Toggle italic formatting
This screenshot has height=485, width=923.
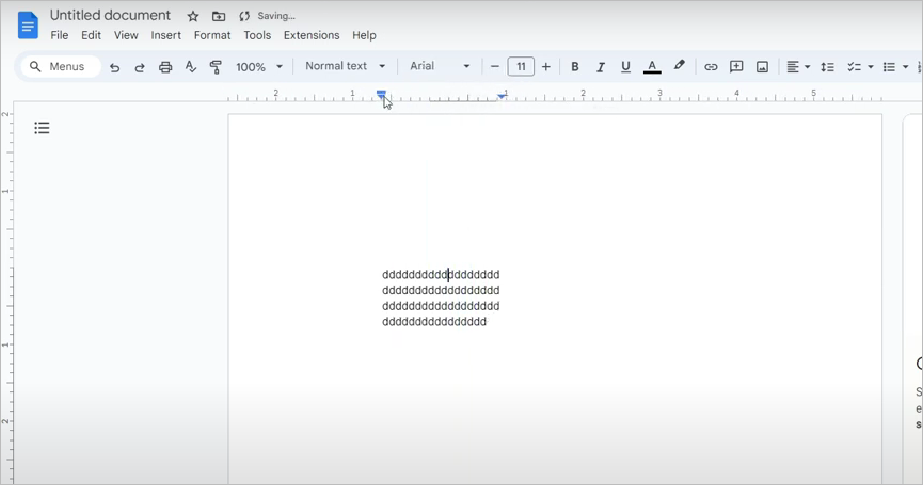click(600, 67)
